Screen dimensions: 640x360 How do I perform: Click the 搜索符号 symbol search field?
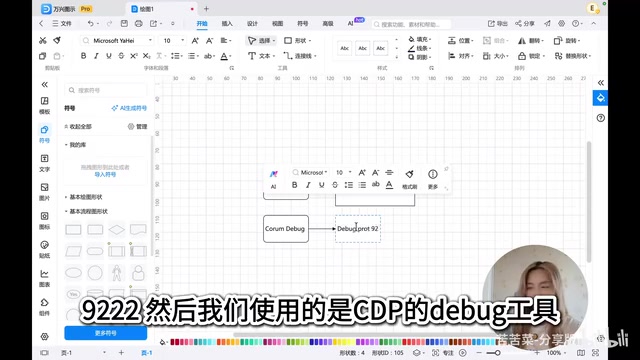[x=106, y=90]
